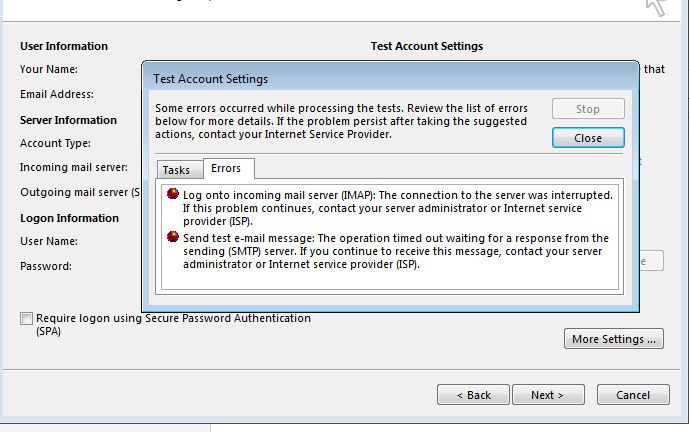Viewport: 690px width, 432px height.
Task: Select the Errors tab
Action: coord(226,168)
